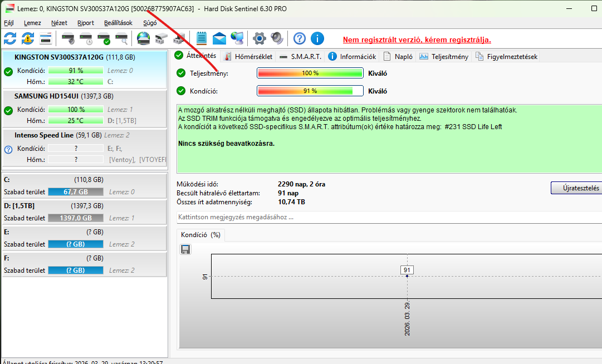602x364 pixels.
Task: Switch to the Napló tab
Action: 398,57
